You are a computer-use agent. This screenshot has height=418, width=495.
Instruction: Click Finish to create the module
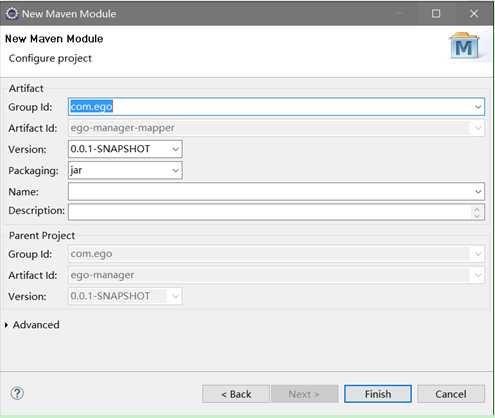(378, 394)
